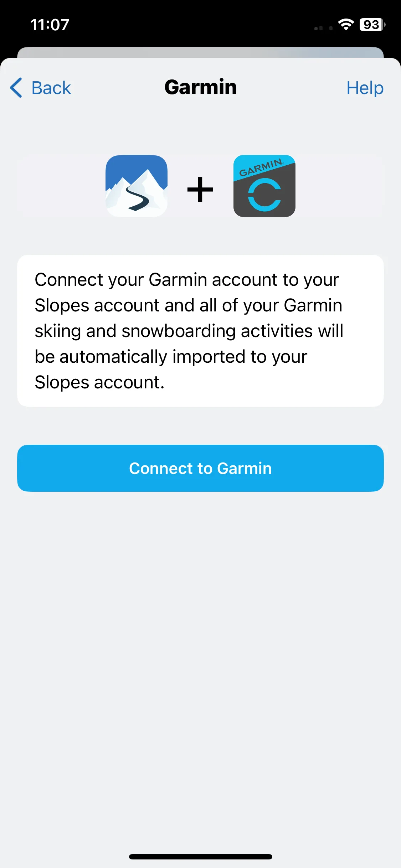The width and height of the screenshot is (401, 868).
Task: Tap the Slopes mountain app icon
Action: click(x=137, y=186)
